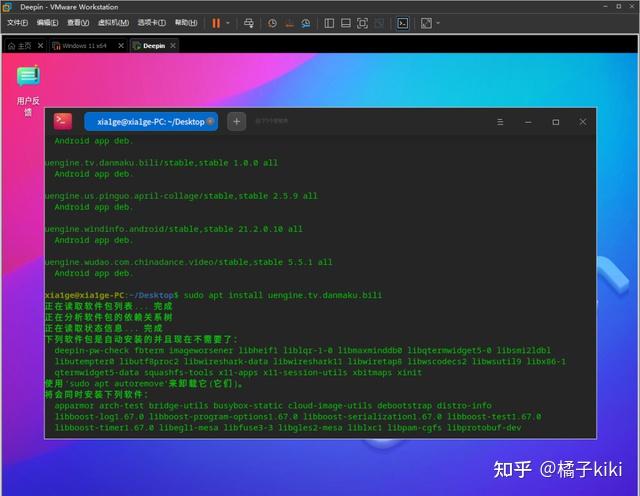Minimize the Deepin terminal window

[x=528, y=122]
